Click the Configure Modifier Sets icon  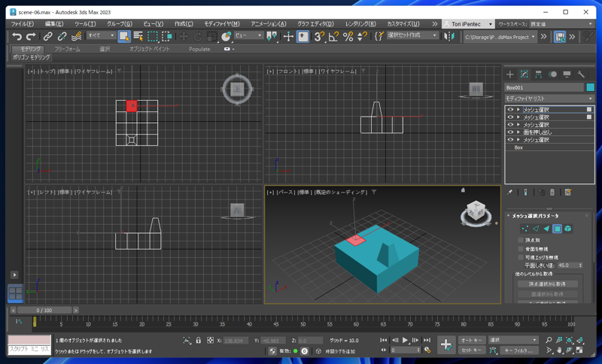click(x=568, y=193)
